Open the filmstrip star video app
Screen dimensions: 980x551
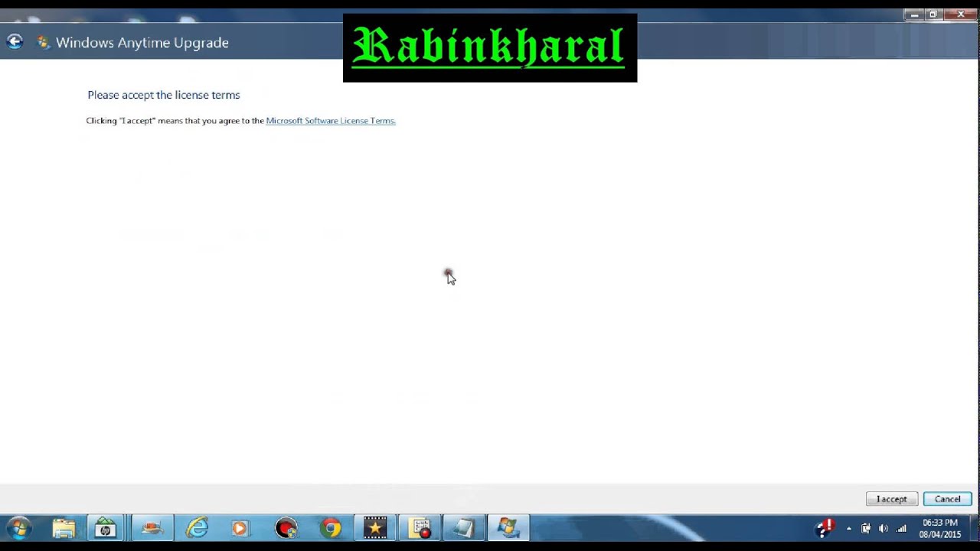click(x=375, y=528)
